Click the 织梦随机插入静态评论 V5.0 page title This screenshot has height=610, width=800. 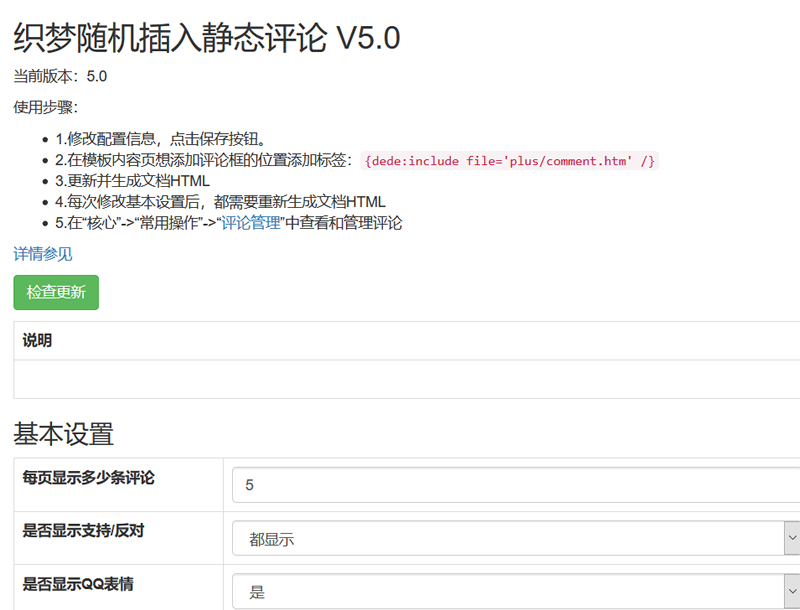tap(207, 38)
